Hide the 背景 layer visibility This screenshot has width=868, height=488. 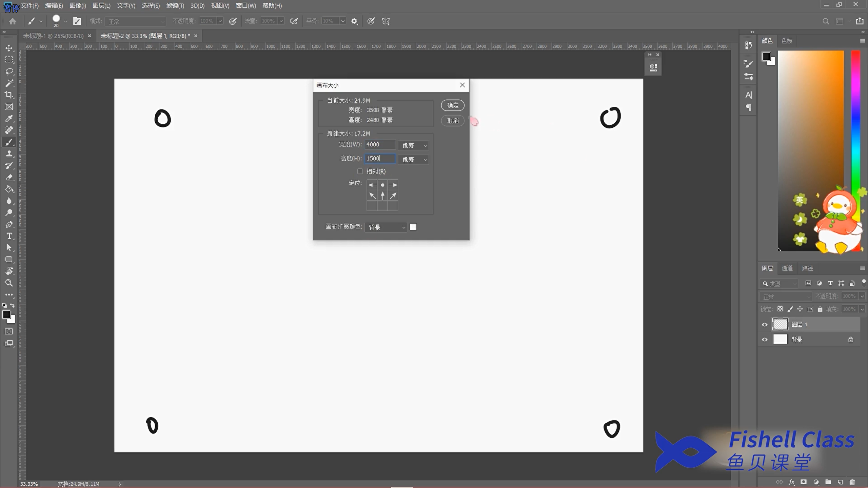coord(765,340)
